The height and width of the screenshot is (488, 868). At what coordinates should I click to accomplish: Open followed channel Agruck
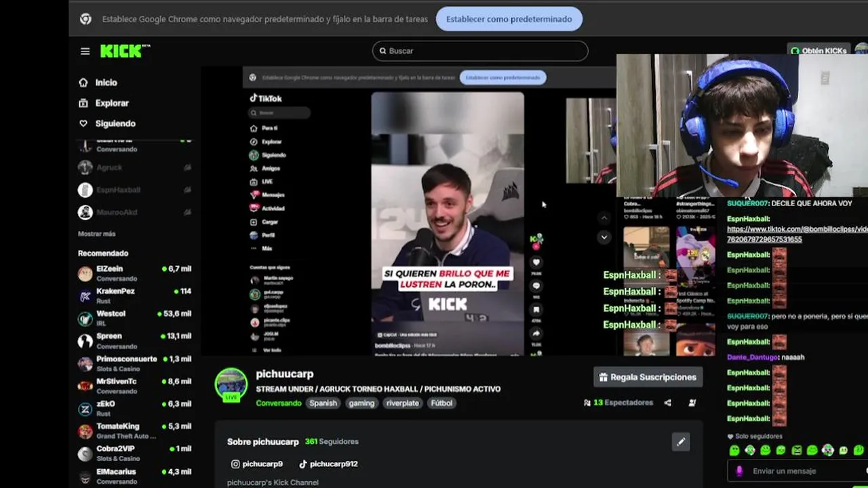coord(135,167)
